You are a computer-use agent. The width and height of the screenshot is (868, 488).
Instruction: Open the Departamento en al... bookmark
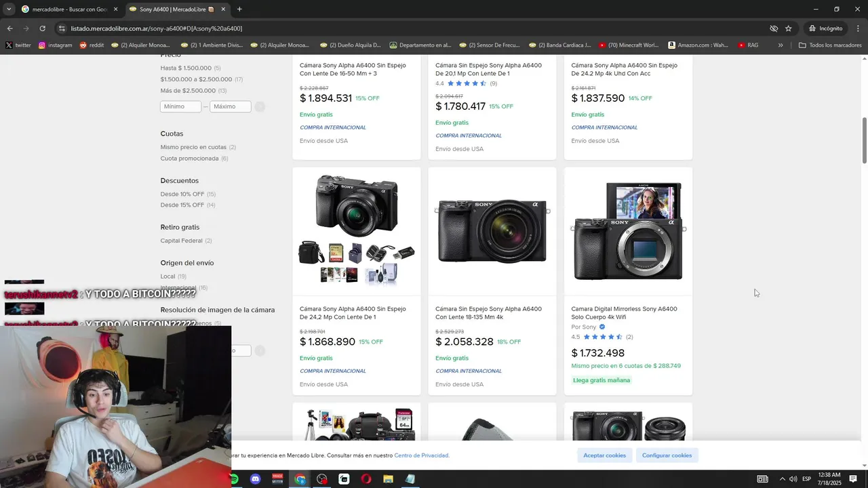[x=420, y=45]
